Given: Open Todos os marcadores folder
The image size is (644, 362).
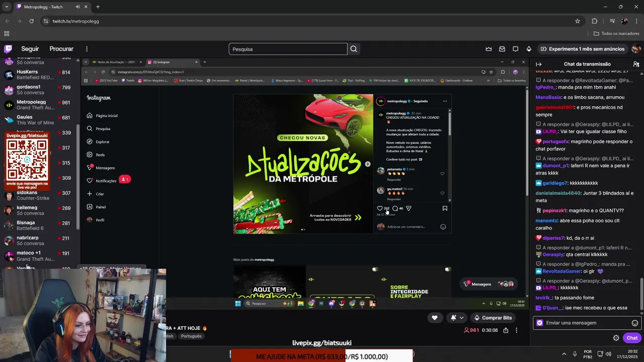Looking at the screenshot, I should tap(616, 34).
